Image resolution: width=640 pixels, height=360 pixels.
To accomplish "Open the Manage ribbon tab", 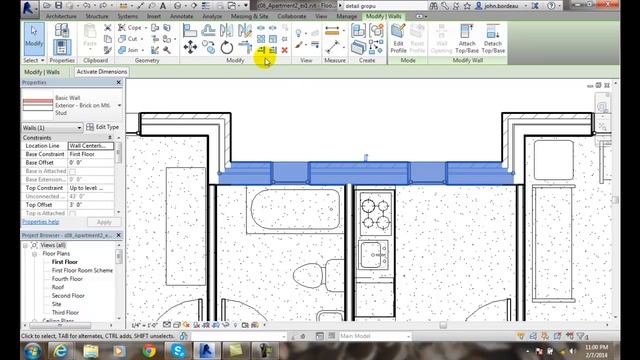I will tap(346, 16).
